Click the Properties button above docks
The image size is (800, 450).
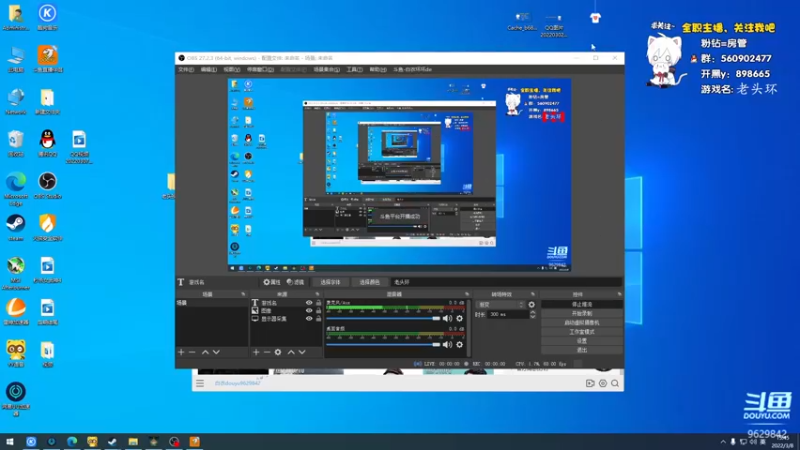[x=271, y=282]
